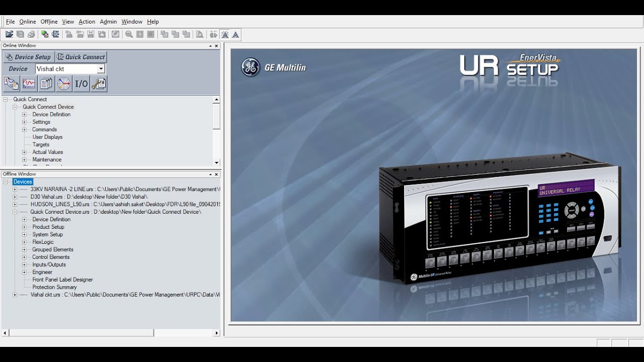Expand FlexLogic node
This screenshot has width=644, height=362.
click(x=24, y=242)
